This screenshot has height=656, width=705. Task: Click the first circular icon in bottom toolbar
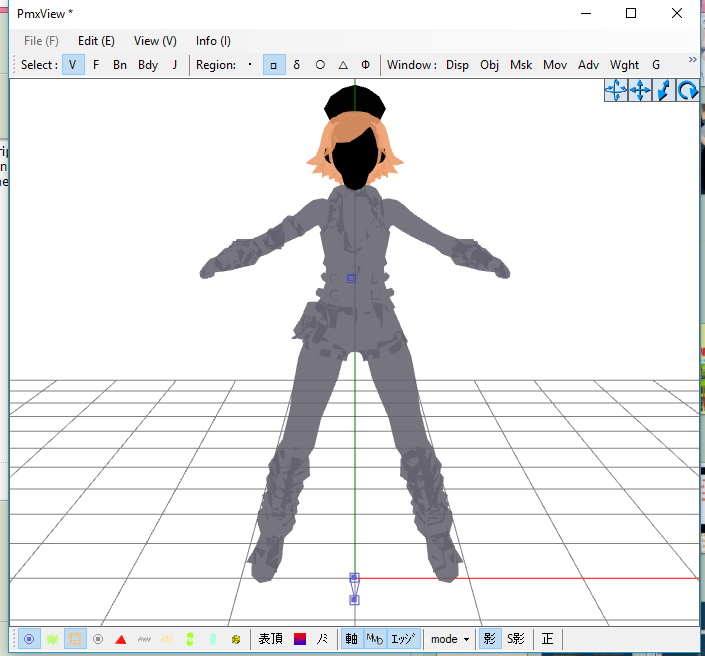[x=29, y=639]
